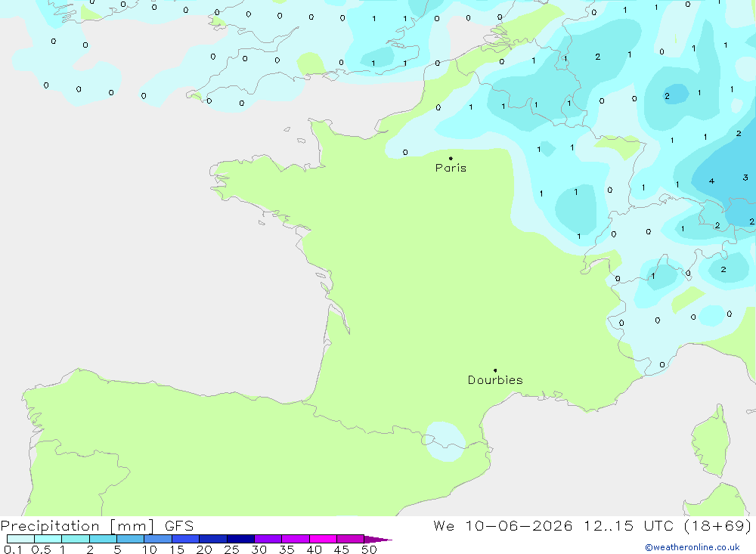Click the '50' legend scale label
The image size is (756, 554).
[x=370, y=549]
